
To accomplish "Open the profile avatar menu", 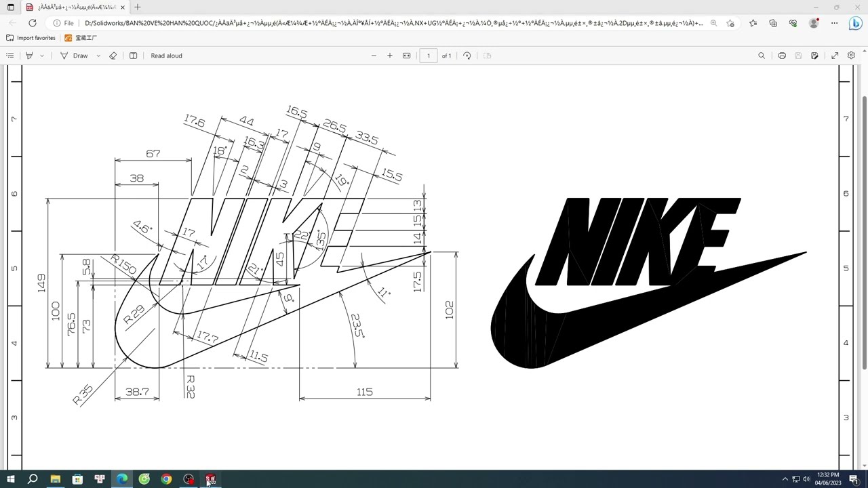I will tap(814, 23).
